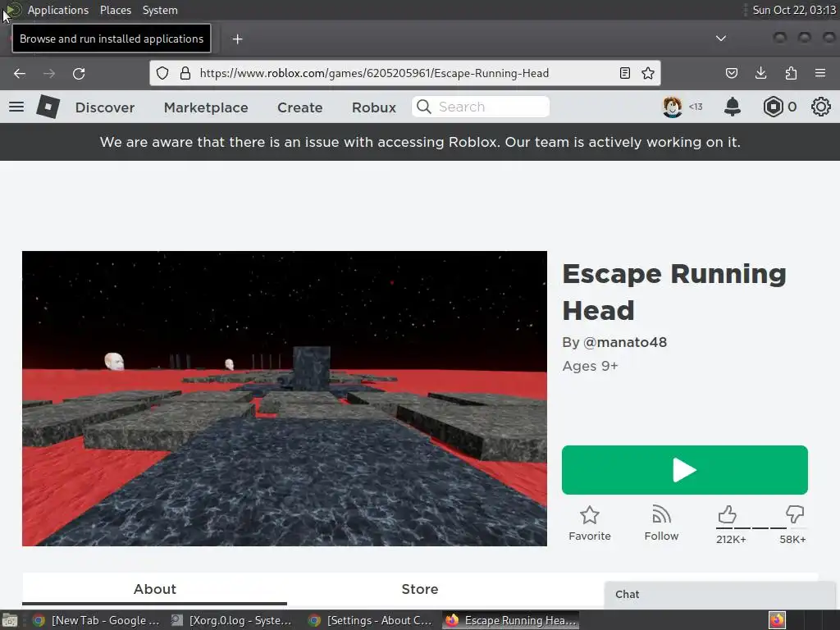Switch to the About tab
Viewport: 840px width, 630px height.
pyautogui.click(x=154, y=589)
